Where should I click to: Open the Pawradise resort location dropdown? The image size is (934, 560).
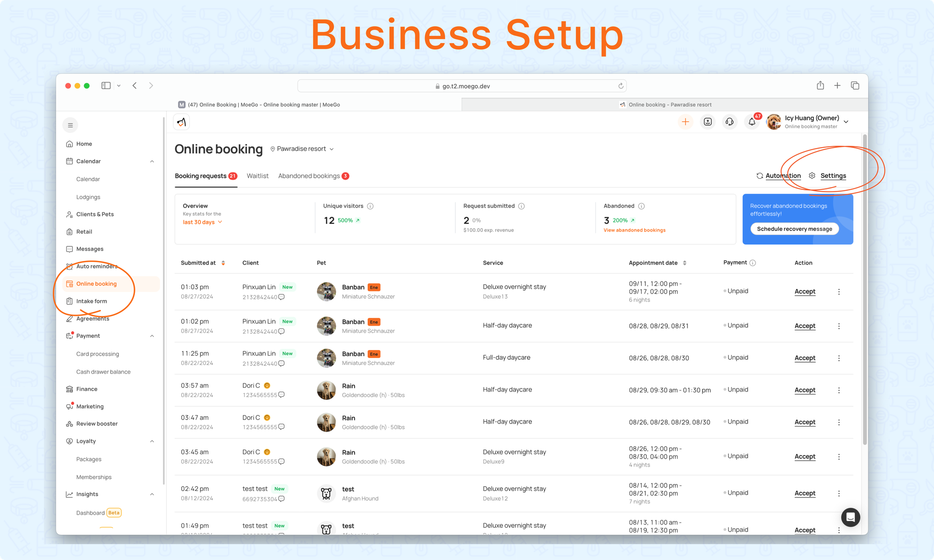click(302, 149)
